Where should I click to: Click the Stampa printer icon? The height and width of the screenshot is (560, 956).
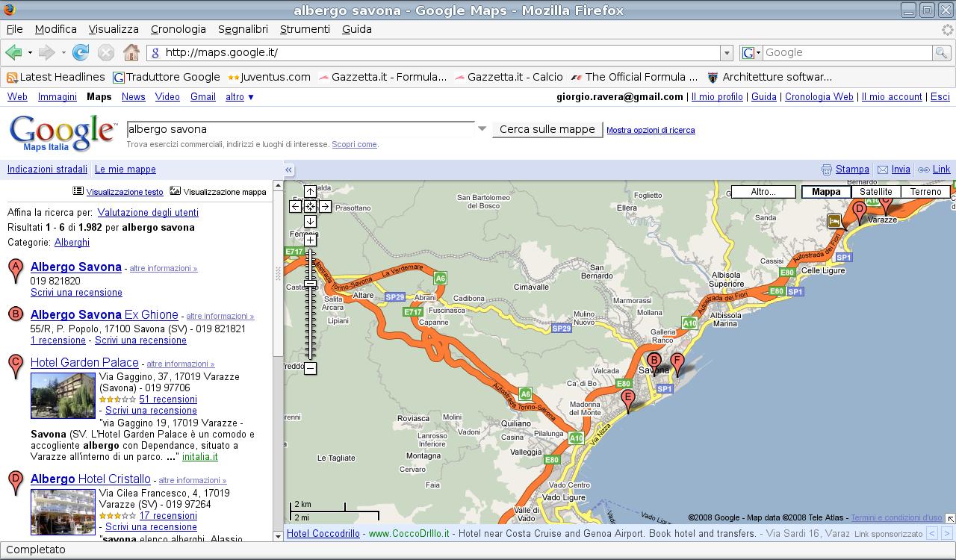826,169
